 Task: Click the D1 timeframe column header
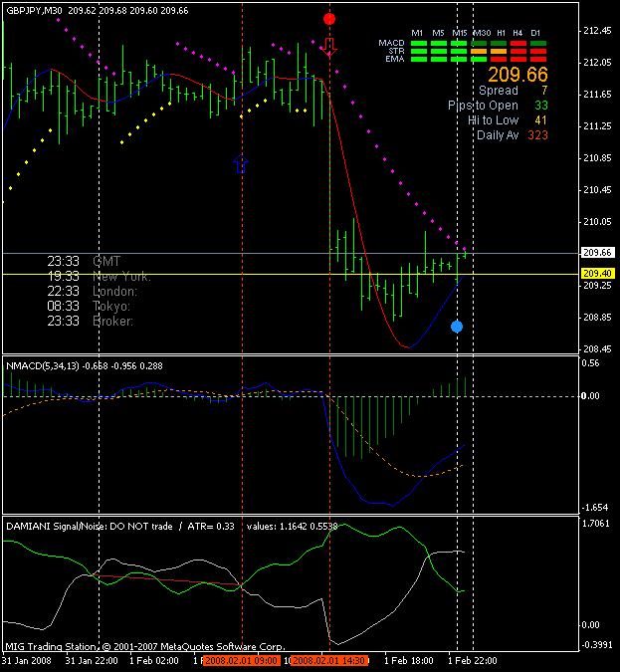click(x=535, y=33)
